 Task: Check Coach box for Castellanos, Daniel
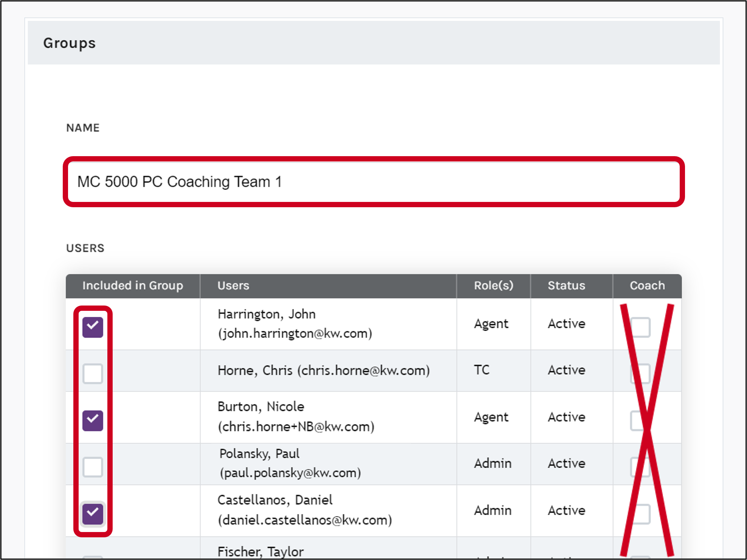tap(640, 514)
